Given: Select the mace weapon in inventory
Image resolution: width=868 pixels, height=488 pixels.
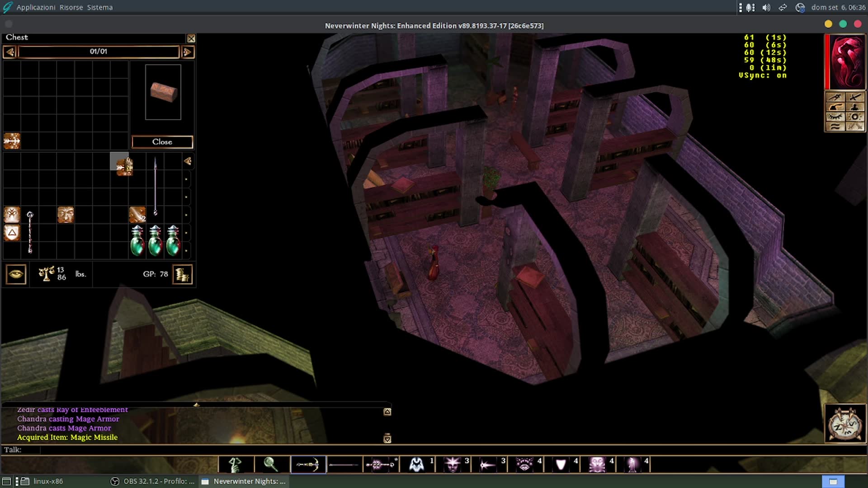Looking at the screenshot, I should pos(30,232).
